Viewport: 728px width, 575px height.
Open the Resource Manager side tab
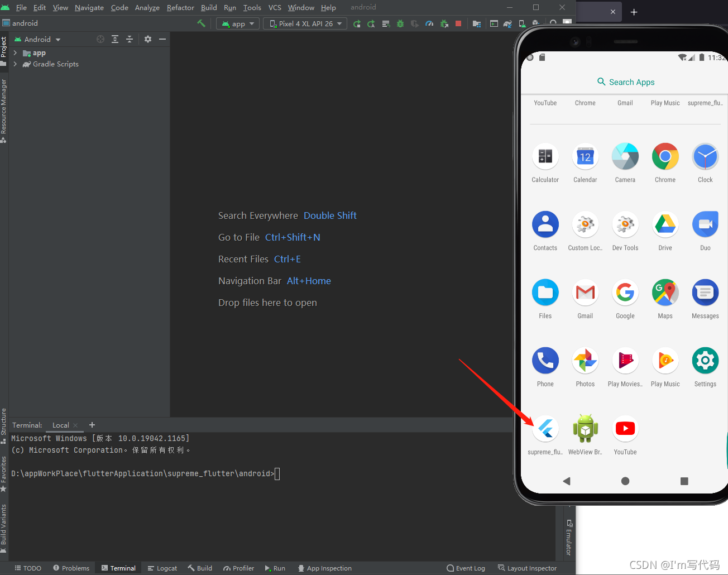(4, 110)
